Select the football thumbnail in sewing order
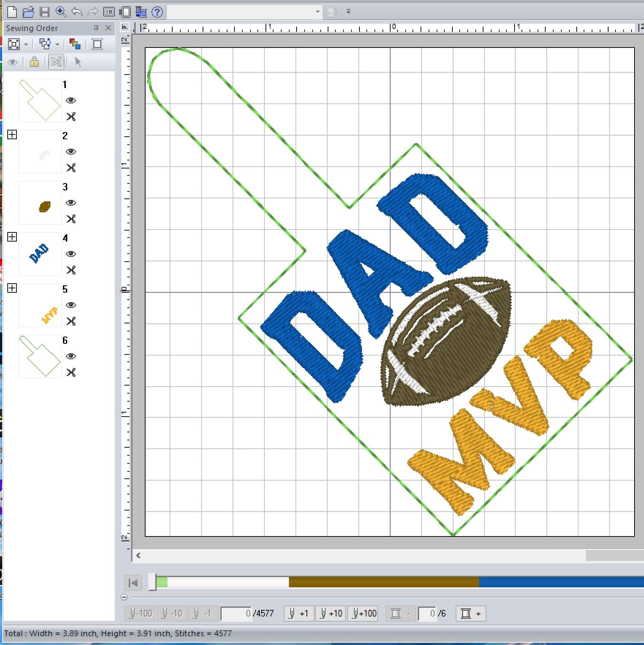 coord(40,203)
